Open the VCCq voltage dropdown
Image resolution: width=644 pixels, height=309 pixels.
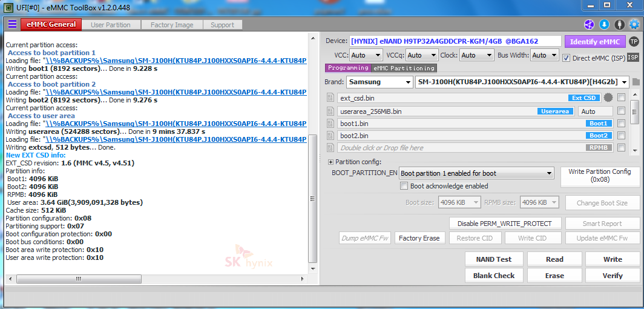coord(422,55)
